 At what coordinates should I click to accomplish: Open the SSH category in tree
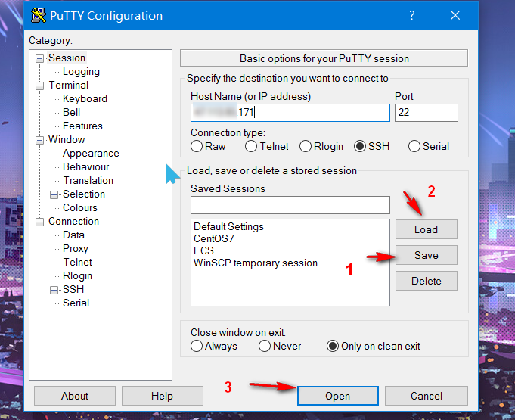coord(73,290)
